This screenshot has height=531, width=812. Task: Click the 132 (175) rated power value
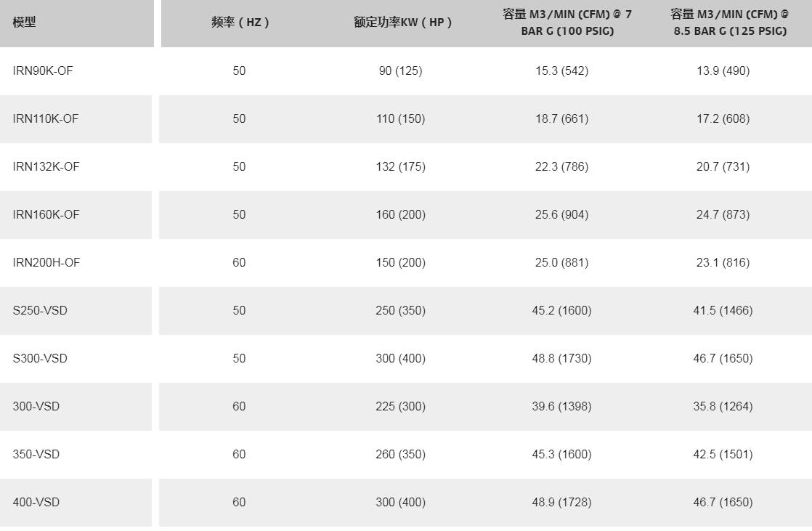(400, 166)
